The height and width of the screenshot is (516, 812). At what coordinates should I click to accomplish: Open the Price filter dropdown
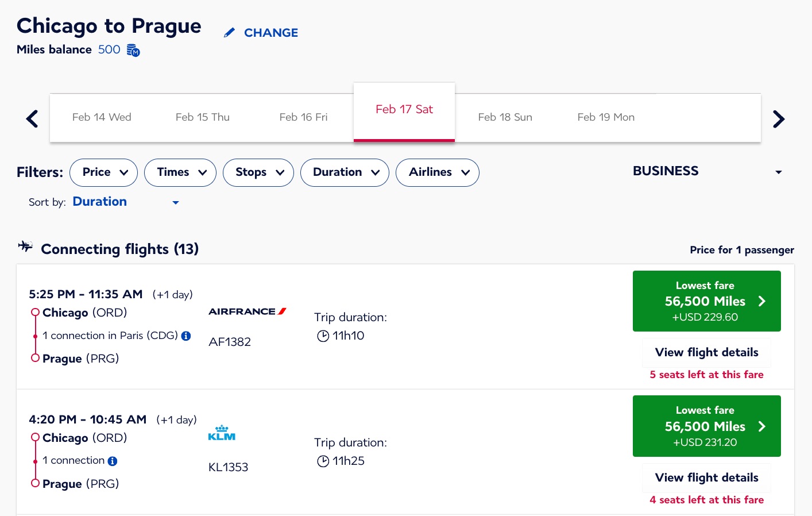pyautogui.click(x=103, y=172)
